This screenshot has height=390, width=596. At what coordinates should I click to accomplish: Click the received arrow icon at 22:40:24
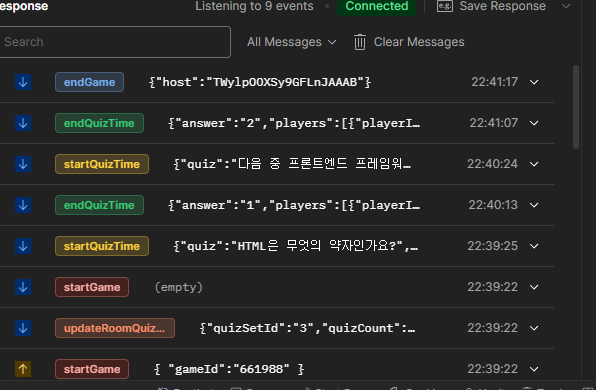pos(23,164)
